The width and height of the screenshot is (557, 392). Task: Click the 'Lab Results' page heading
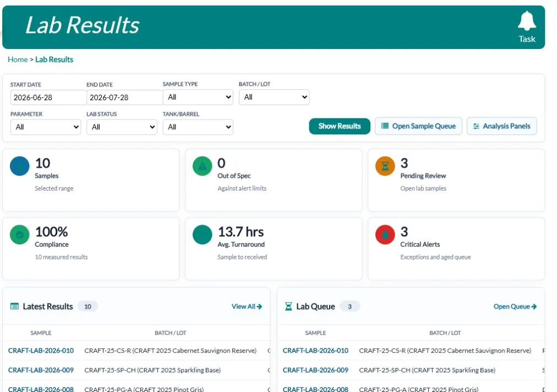click(x=83, y=25)
